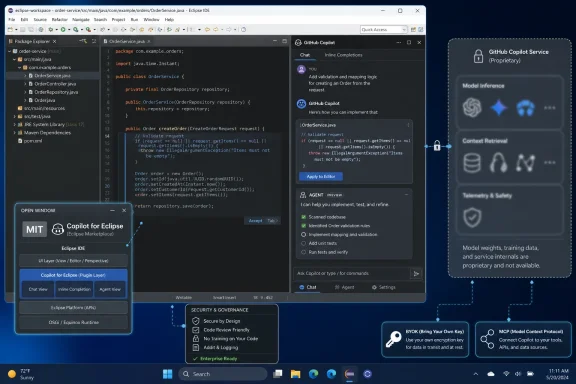The height and width of the screenshot is (384, 576).
Task: Select the Implement mapping and validation step
Action: 303,234
